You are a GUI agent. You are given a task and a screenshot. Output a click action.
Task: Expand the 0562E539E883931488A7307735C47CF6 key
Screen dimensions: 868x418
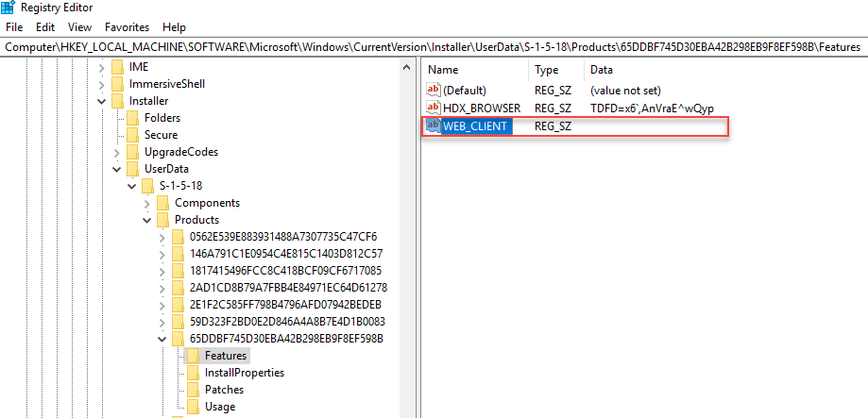click(x=162, y=237)
